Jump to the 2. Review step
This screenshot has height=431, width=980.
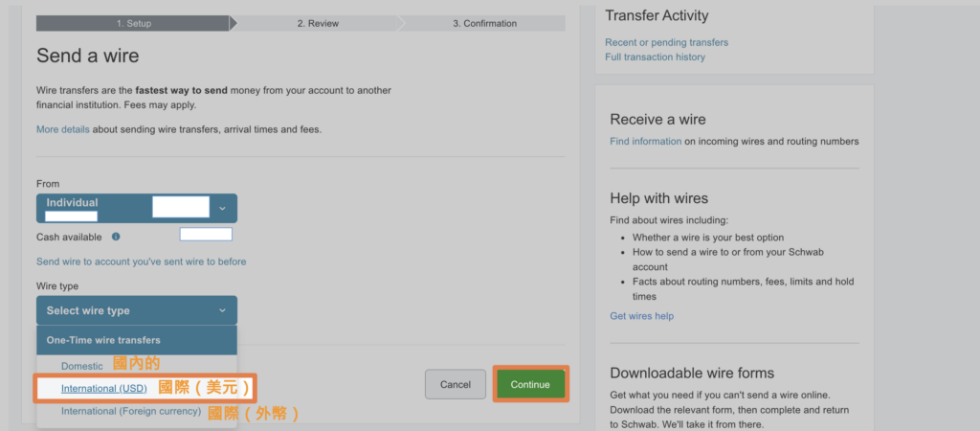click(318, 23)
